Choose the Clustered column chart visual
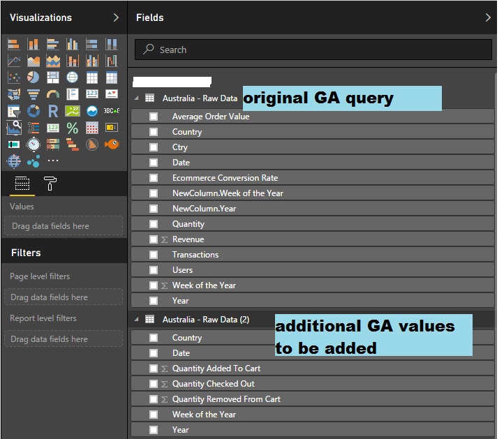The width and height of the screenshot is (504, 439). 73,44
